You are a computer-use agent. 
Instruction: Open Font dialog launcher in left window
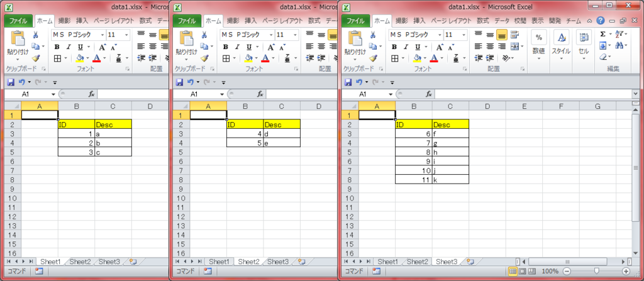tap(127, 69)
